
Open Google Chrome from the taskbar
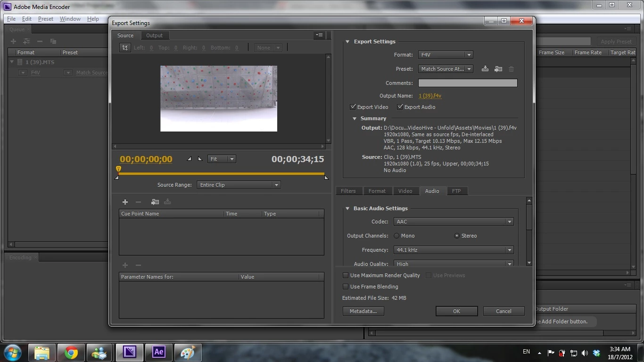pyautogui.click(x=71, y=352)
